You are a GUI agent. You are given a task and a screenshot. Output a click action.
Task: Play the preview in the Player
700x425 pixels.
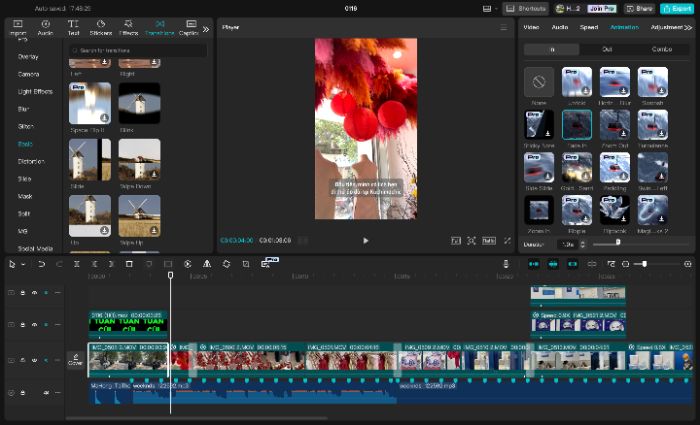click(x=366, y=241)
